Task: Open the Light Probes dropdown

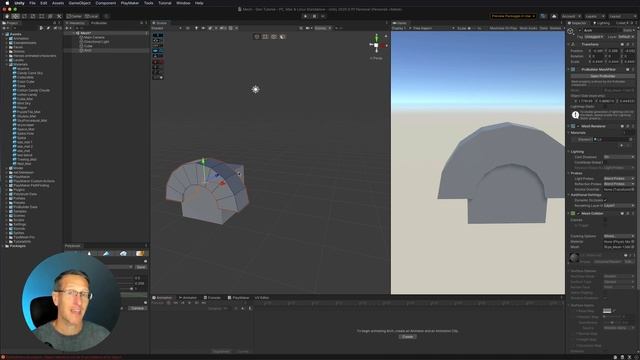Action: click(x=619, y=178)
